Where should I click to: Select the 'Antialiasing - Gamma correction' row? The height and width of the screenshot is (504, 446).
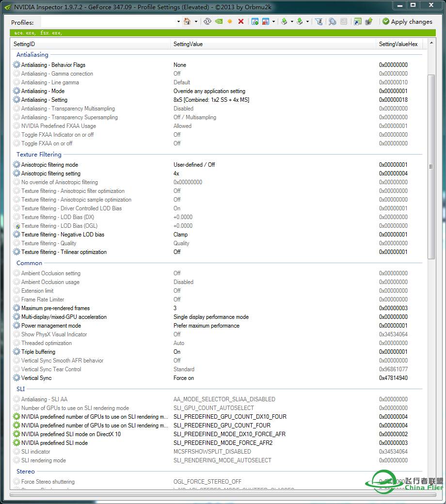click(217, 74)
